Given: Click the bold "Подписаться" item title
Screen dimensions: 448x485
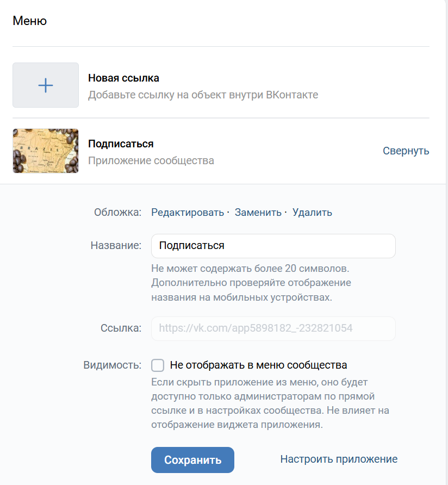Looking at the screenshot, I should tap(121, 144).
